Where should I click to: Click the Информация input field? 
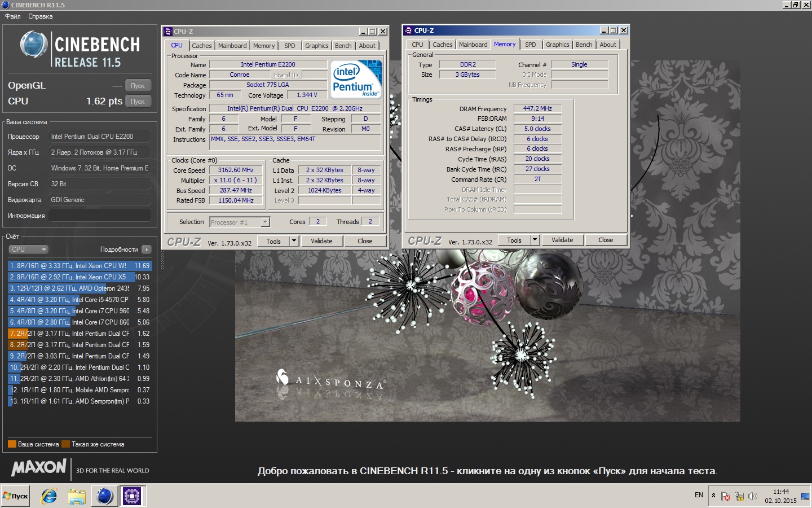(x=99, y=216)
